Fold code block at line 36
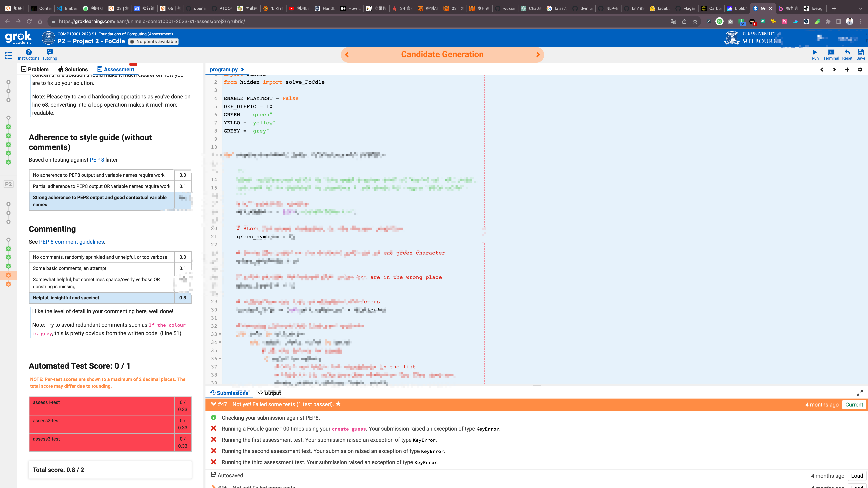 click(x=220, y=359)
